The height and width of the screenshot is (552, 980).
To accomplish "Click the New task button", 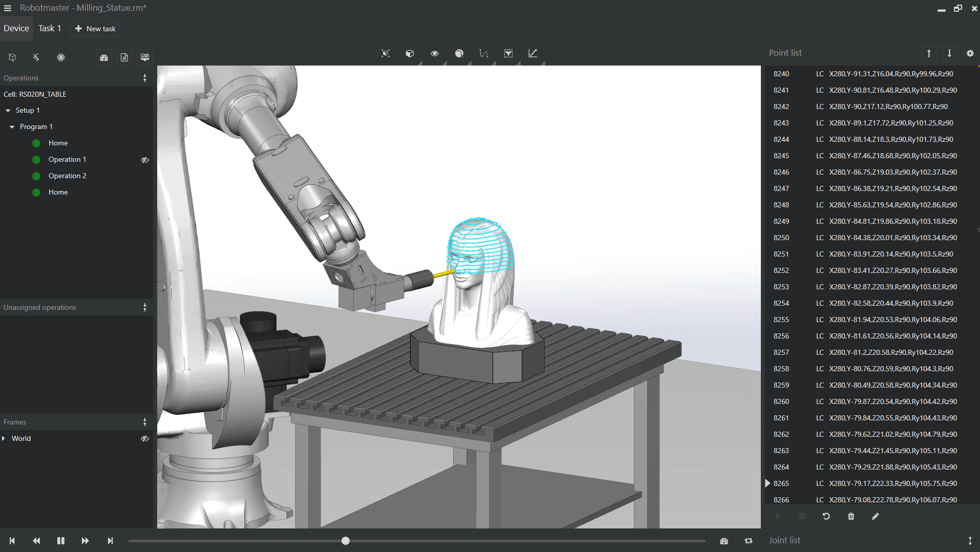I will tap(95, 29).
